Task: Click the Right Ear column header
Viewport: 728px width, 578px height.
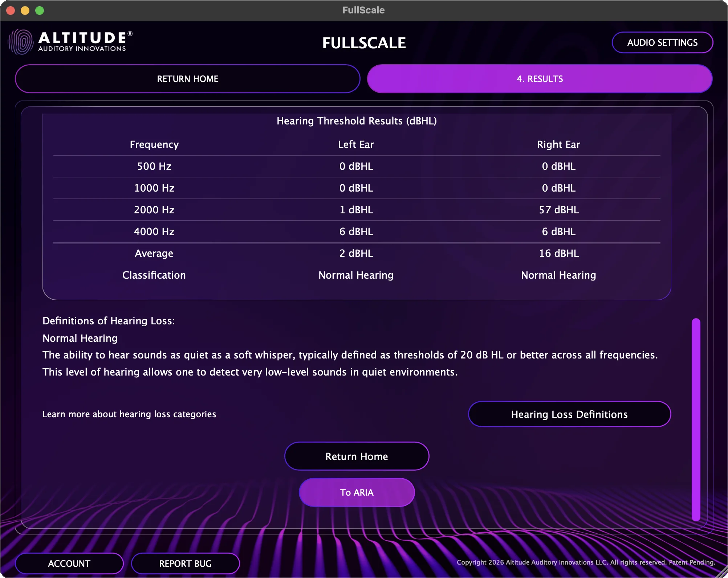Action: 558,144
